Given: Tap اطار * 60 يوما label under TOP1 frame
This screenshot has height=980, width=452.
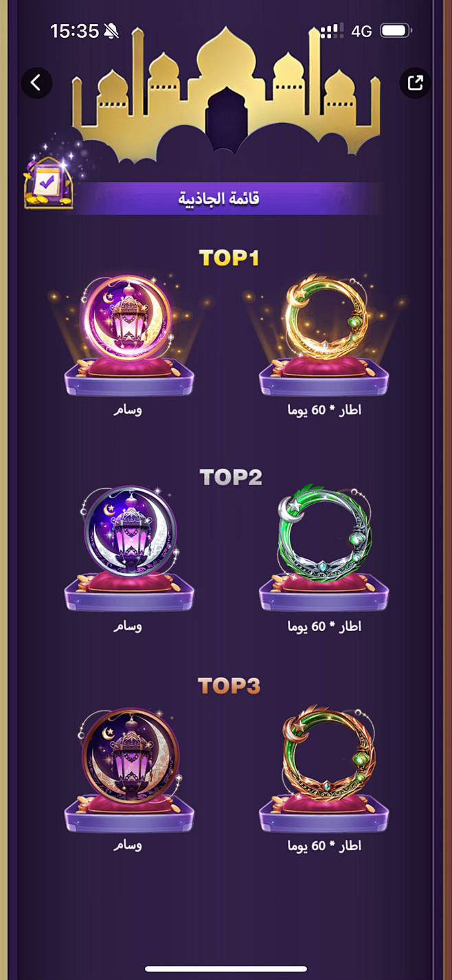Looking at the screenshot, I should click(x=324, y=410).
